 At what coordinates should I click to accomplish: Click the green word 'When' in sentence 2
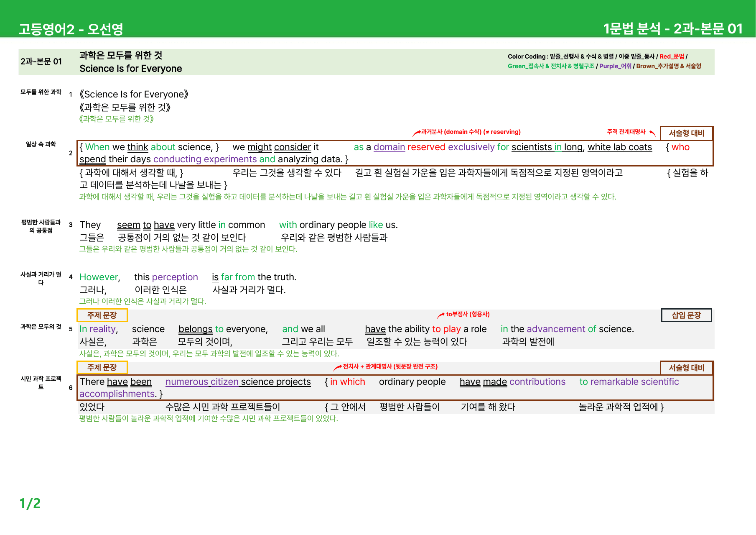(x=97, y=147)
